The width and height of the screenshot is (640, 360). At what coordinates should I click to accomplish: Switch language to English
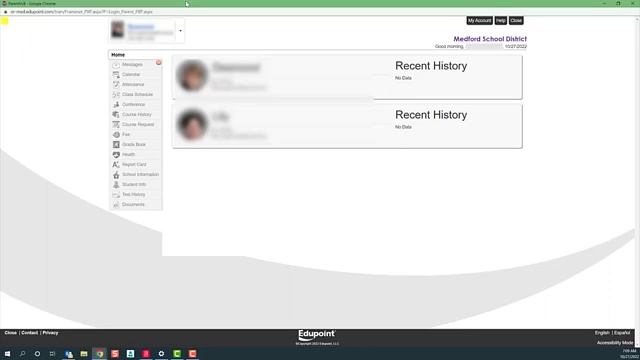(x=602, y=333)
